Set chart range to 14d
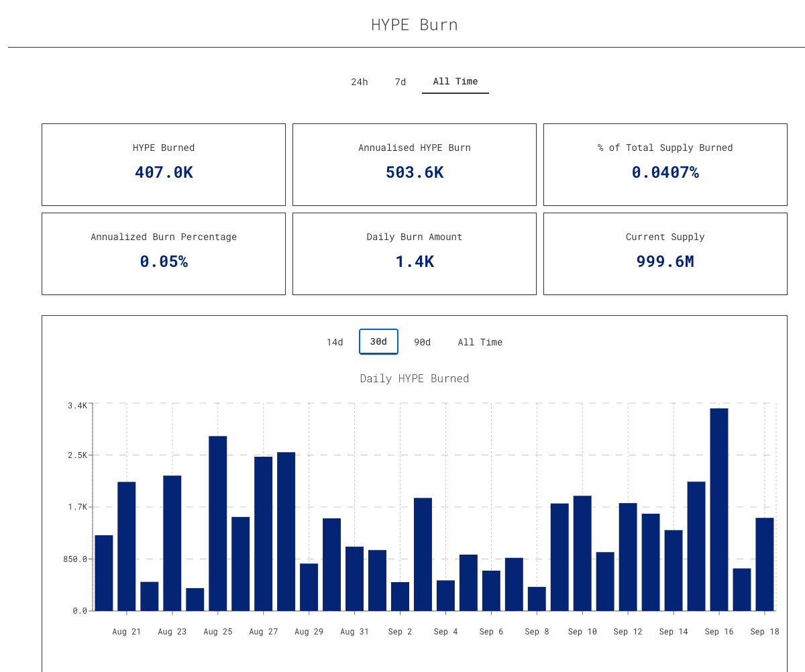805x672 pixels. point(335,342)
